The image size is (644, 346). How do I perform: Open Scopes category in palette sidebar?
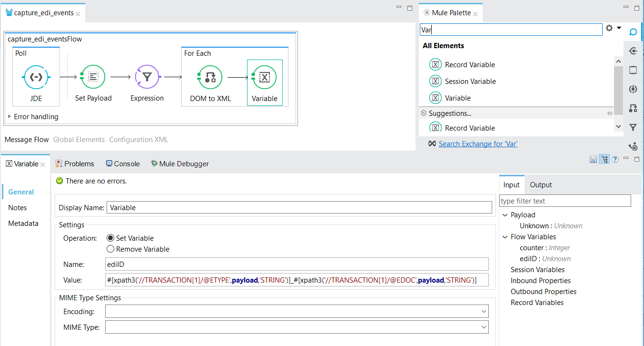point(633,70)
